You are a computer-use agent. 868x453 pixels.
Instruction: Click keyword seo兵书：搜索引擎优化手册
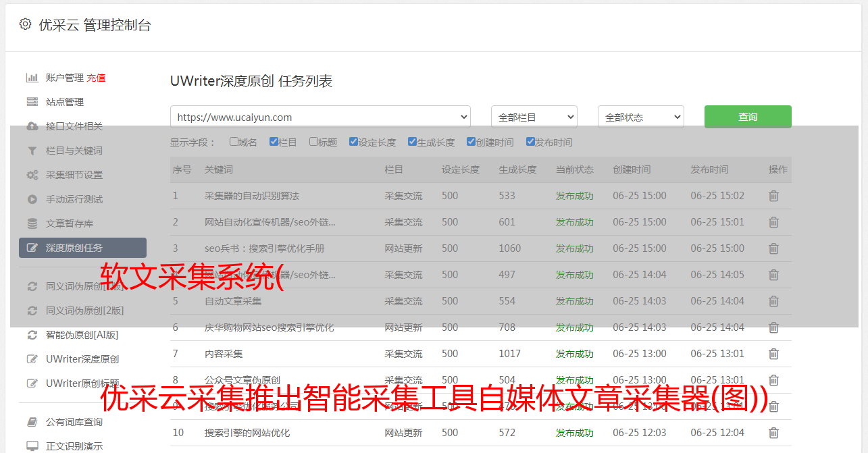coord(265,248)
